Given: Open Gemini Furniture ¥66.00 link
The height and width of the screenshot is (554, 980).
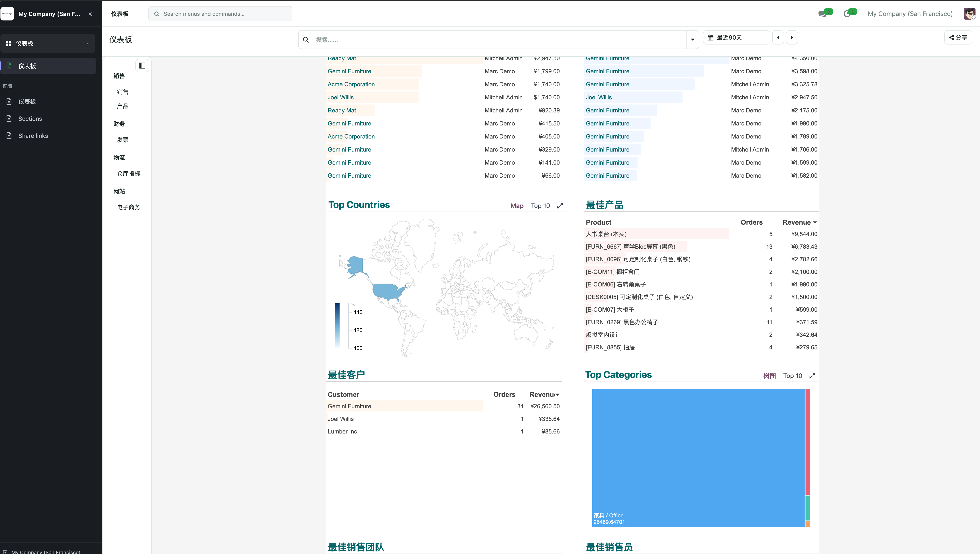Looking at the screenshot, I should coord(349,175).
